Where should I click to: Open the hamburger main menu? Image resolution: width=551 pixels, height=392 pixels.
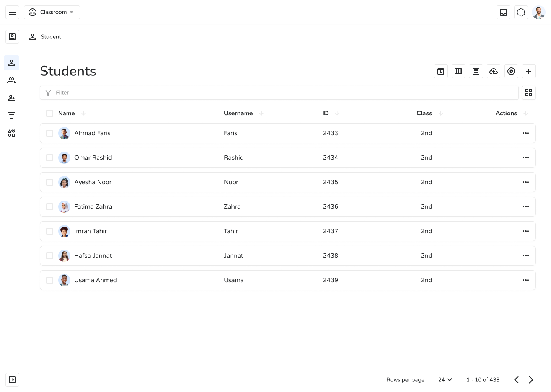[x=12, y=12]
